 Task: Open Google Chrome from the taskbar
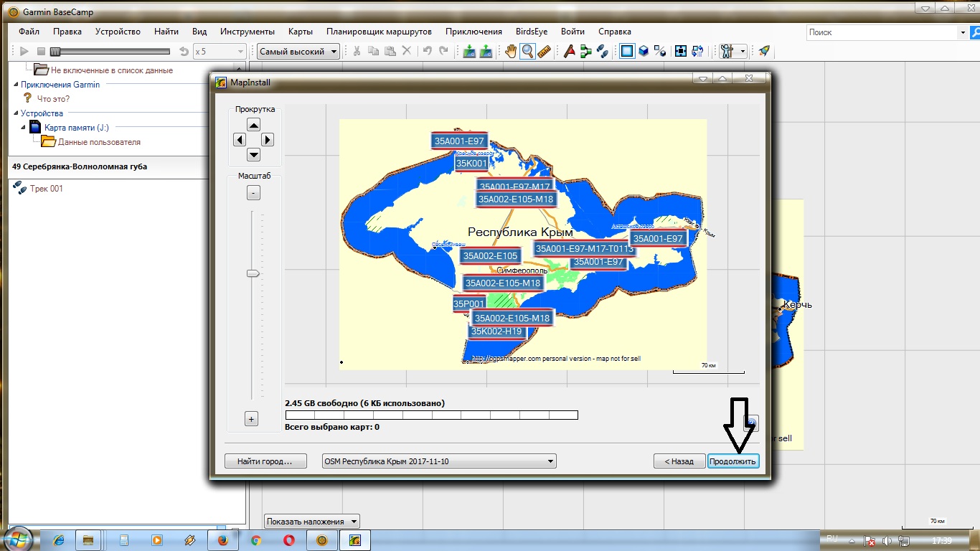pos(256,540)
